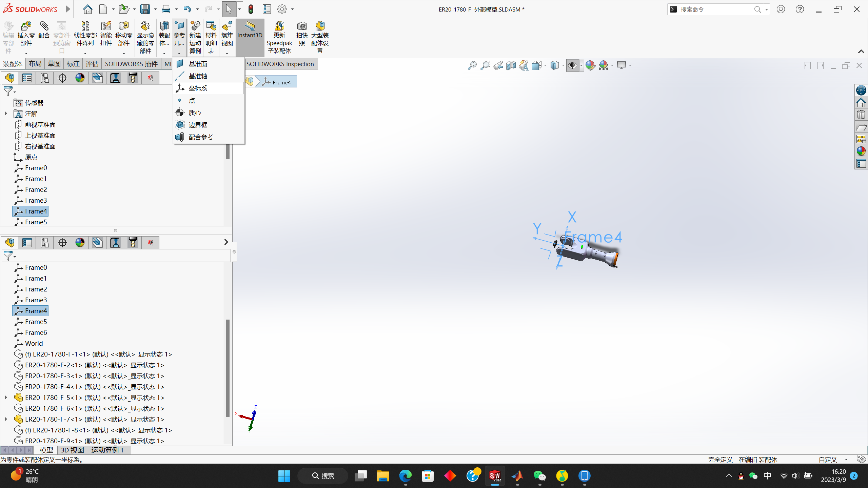Choose 坐标系 from the context menu
The height and width of the screenshot is (488, 868).
click(x=198, y=88)
